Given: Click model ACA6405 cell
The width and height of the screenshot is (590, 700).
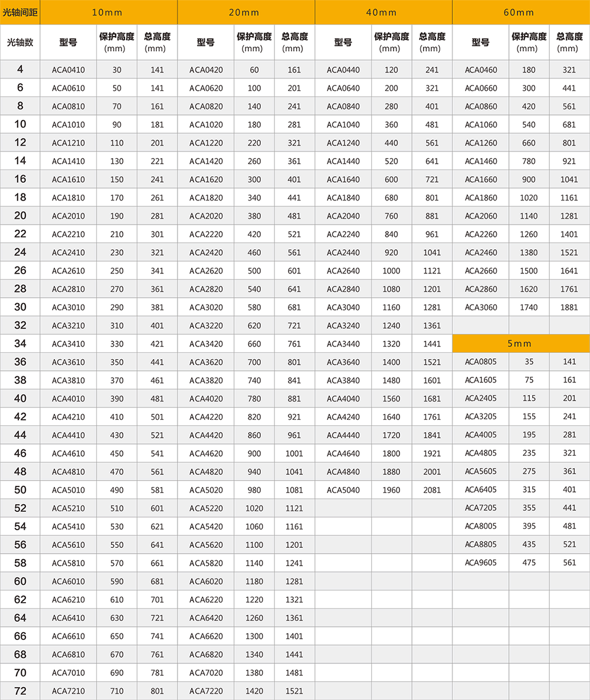Looking at the screenshot, I should coord(481,489).
